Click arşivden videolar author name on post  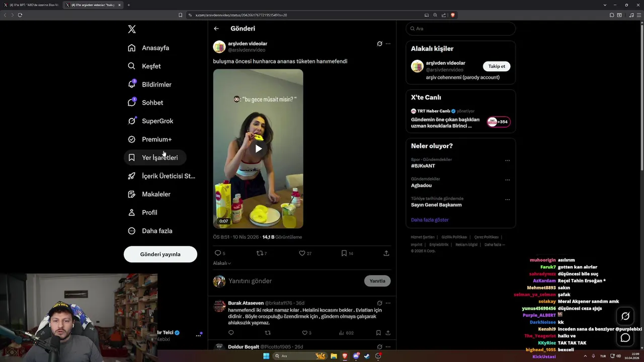[248, 44]
